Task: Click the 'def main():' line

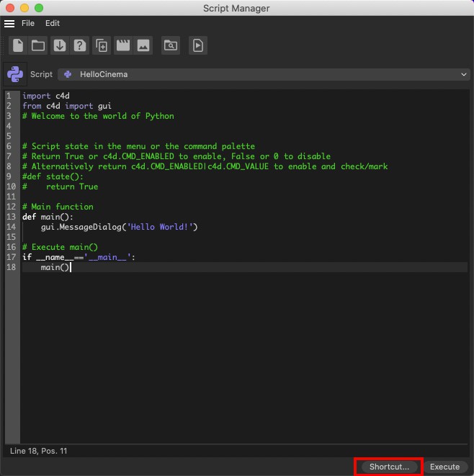Action: [x=48, y=217]
